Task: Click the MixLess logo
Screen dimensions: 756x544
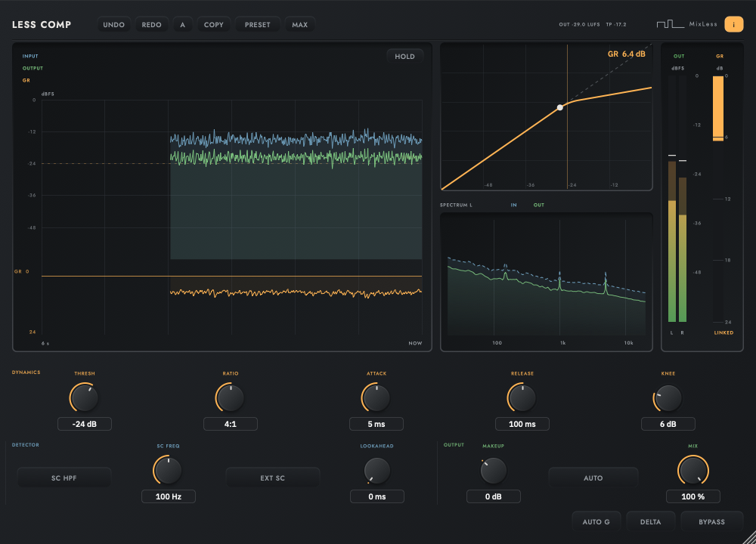Action: (686, 24)
